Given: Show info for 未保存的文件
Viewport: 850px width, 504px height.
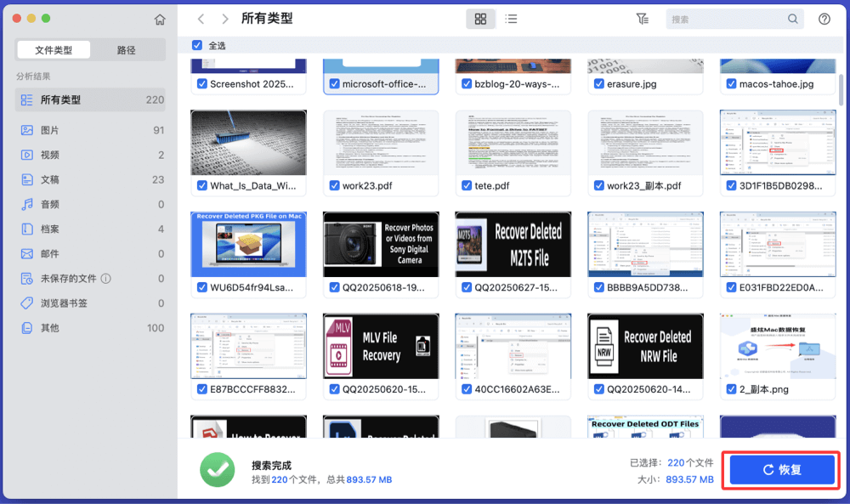Looking at the screenshot, I should click(x=105, y=279).
